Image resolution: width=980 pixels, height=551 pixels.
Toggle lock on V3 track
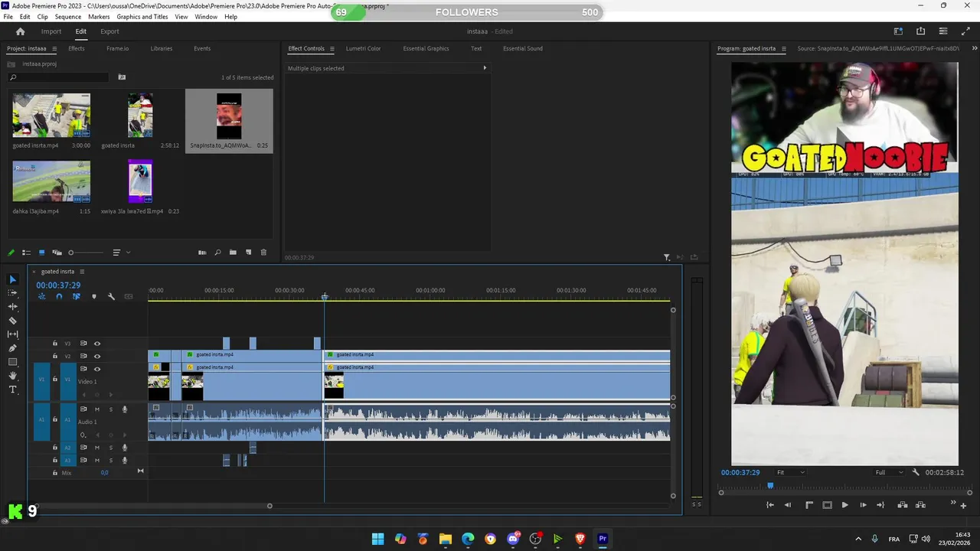(55, 344)
